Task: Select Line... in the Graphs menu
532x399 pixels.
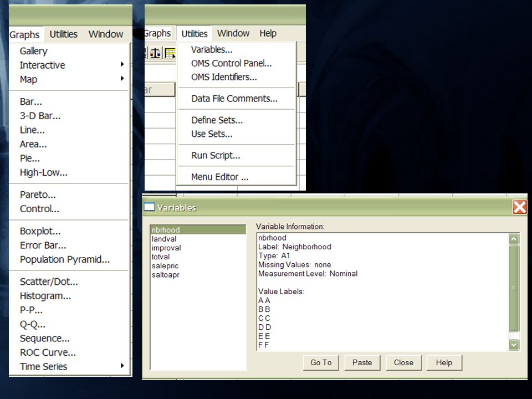Action: click(32, 130)
